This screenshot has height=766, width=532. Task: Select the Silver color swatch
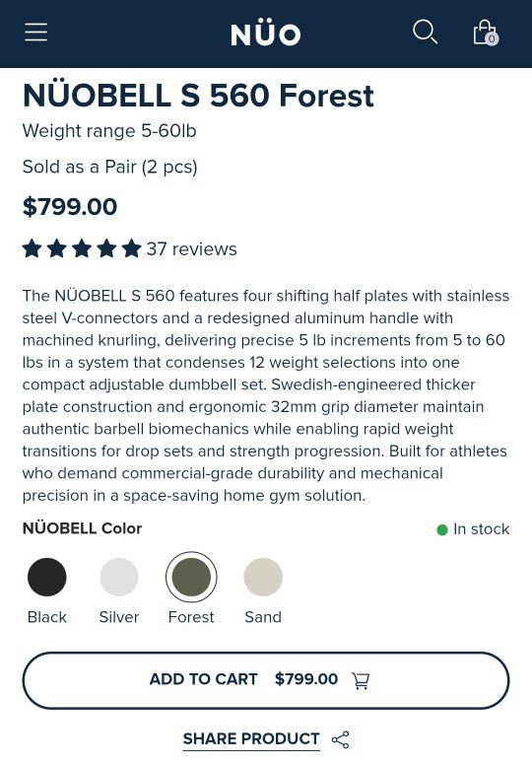(119, 577)
